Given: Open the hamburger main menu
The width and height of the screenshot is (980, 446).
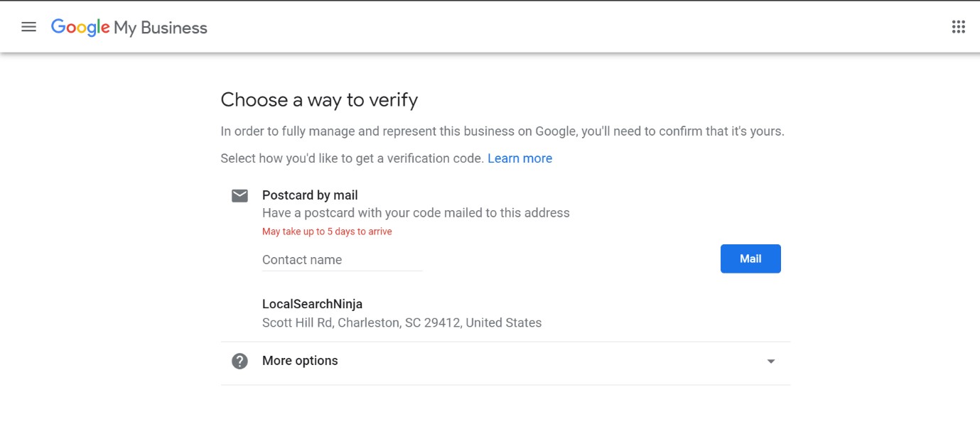Looking at the screenshot, I should pyautogui.click(x=28, y=27).
